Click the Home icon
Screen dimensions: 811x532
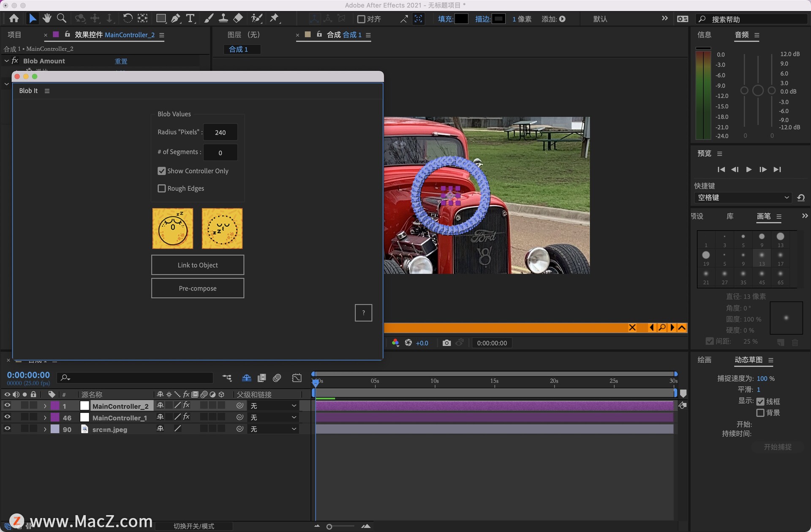click(14, 18)
